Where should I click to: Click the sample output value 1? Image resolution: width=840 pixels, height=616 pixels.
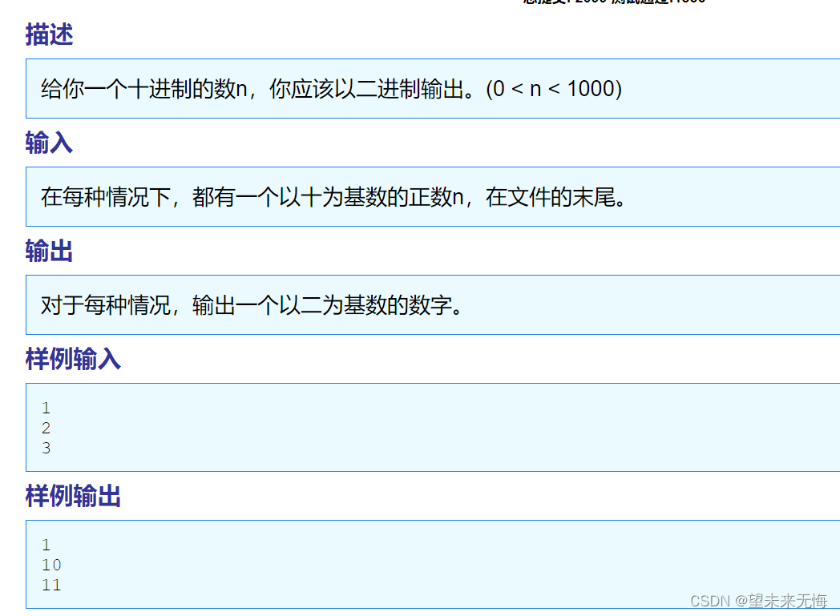(45, 545)
